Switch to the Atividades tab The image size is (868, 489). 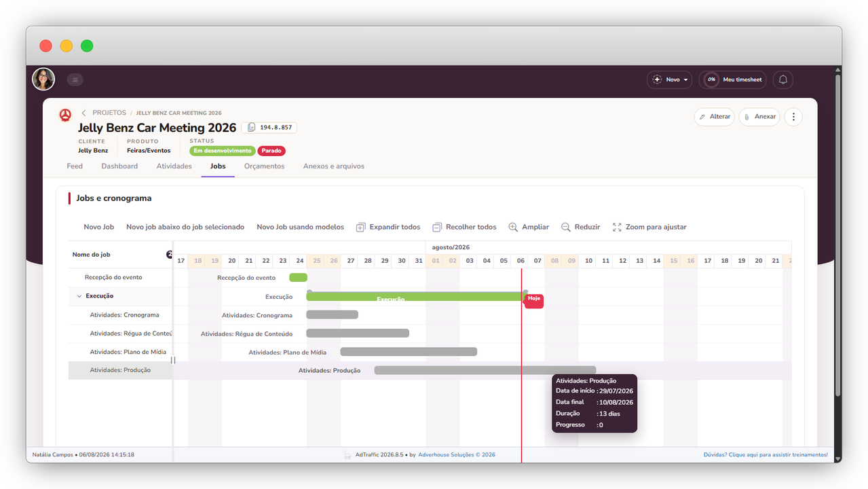pyautogui.click(x=174, y=166)
